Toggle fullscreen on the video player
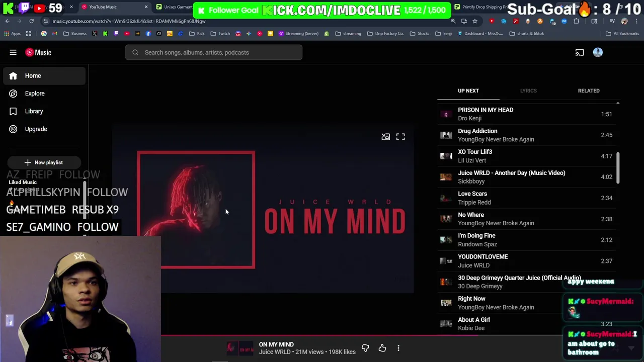644x362 pixels. pyautogui.click(x=400, y=137)
